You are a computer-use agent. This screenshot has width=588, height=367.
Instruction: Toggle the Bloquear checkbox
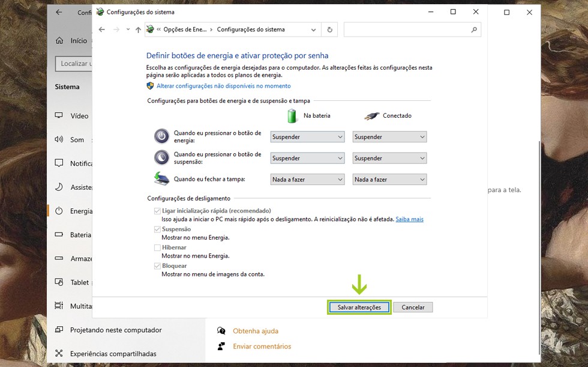[157, 265]
